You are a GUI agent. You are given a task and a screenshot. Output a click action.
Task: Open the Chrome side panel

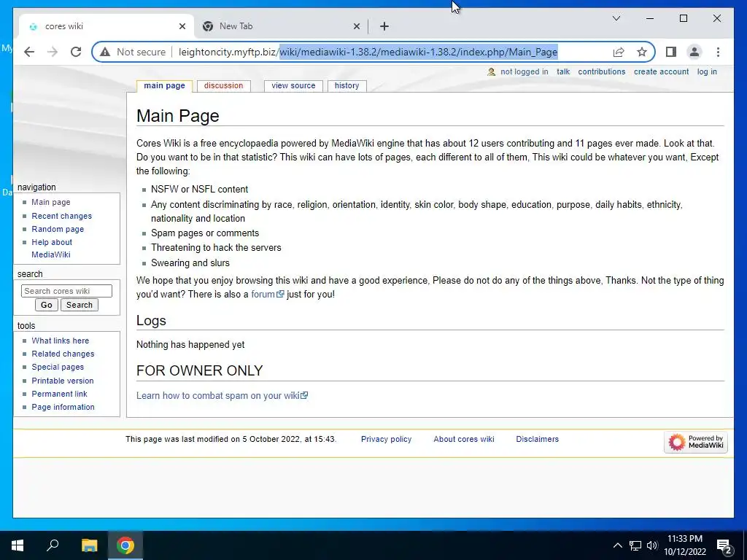pyautogui.click(x=671, y=52)
